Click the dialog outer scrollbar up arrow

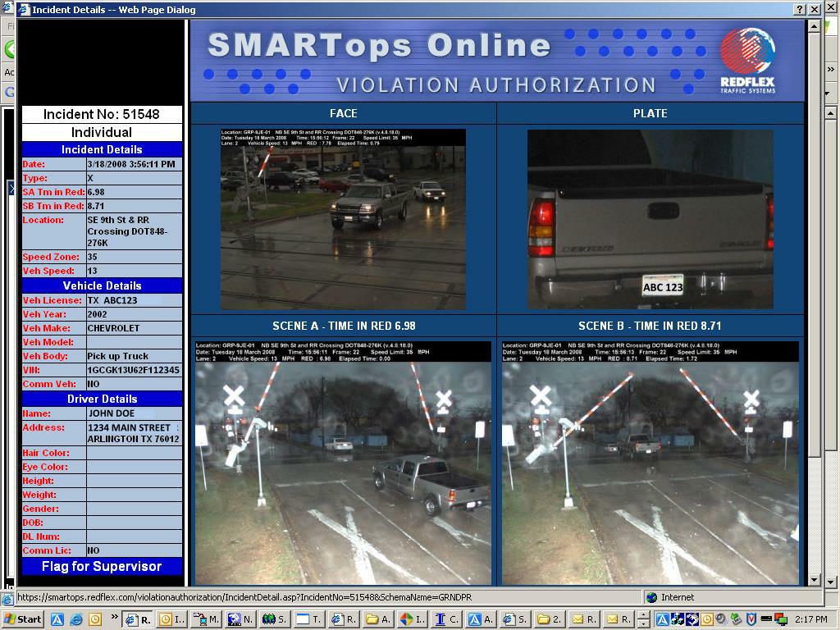pyautogui.click(x=830, y=113)
